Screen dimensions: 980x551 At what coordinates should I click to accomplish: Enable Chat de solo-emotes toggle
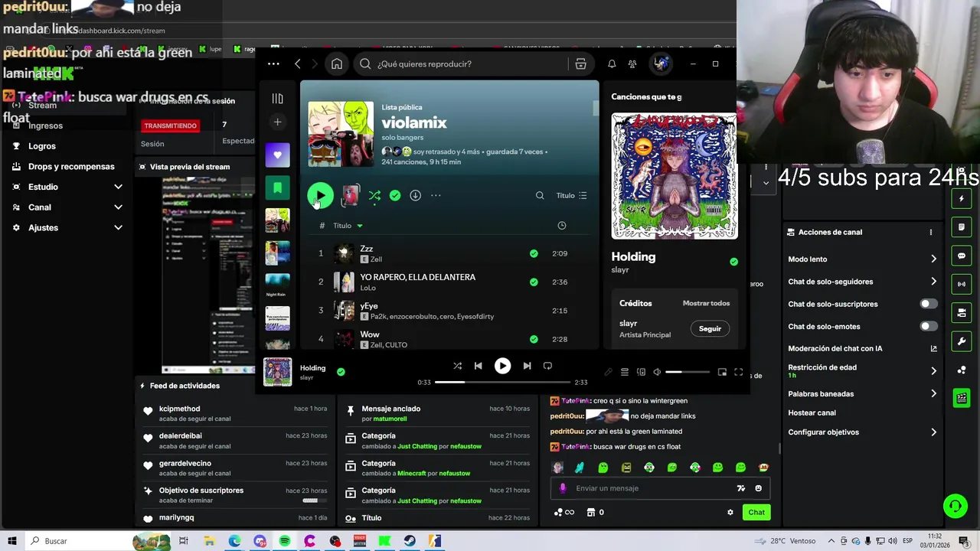929,327
